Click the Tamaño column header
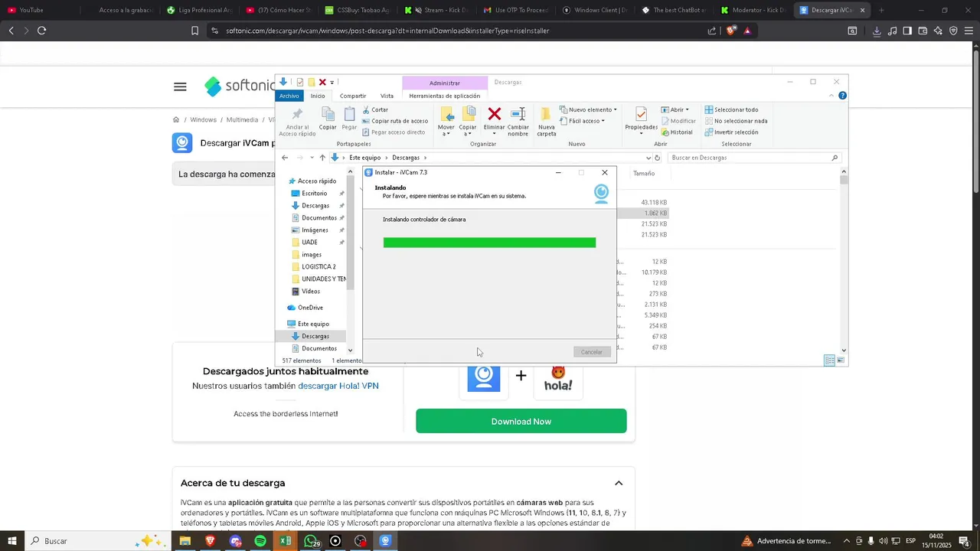 pyautogui.click(x=644, y=174)
